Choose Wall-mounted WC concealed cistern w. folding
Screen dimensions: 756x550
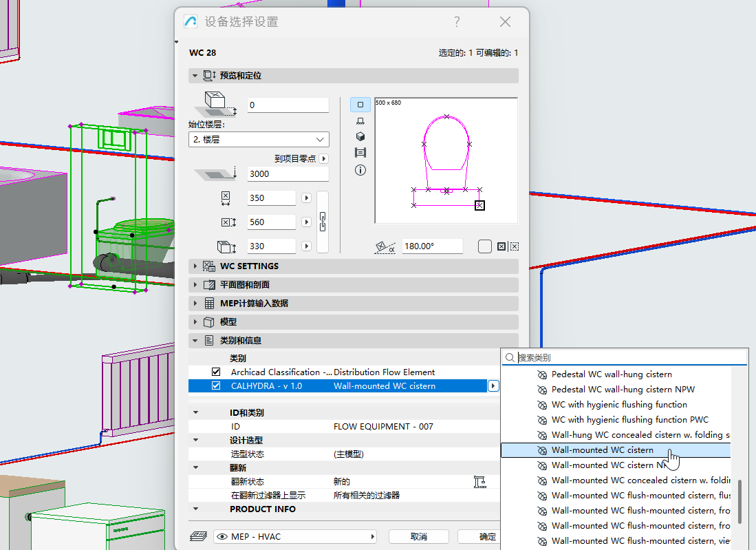[616, 480]
